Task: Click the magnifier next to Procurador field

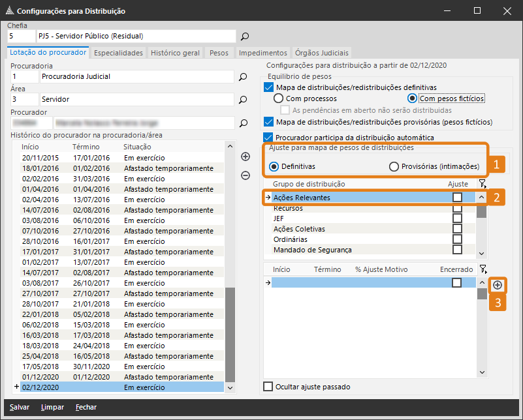Action: point(243,123)
